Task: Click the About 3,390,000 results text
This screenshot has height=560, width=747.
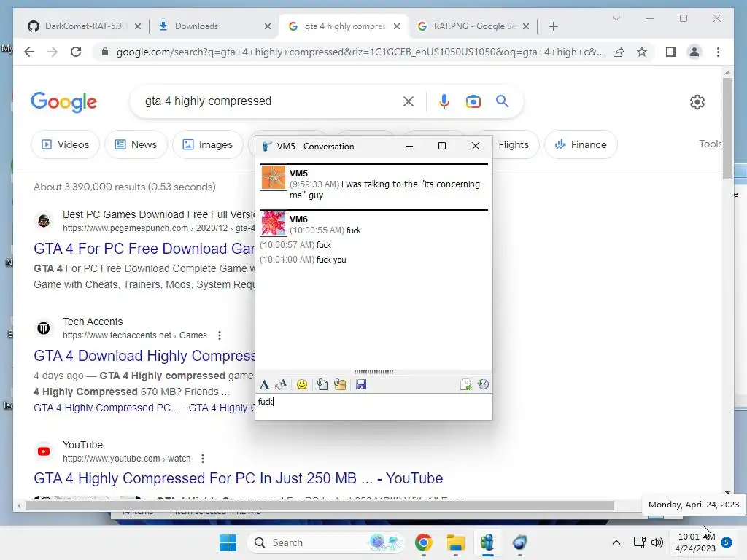Action: coord(124,187)
